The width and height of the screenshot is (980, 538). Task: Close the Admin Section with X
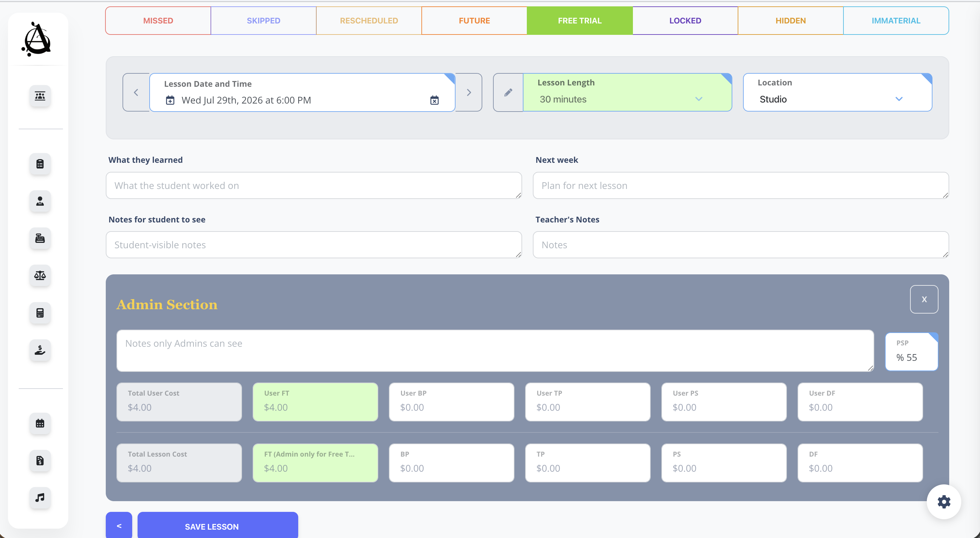point(924,299)
